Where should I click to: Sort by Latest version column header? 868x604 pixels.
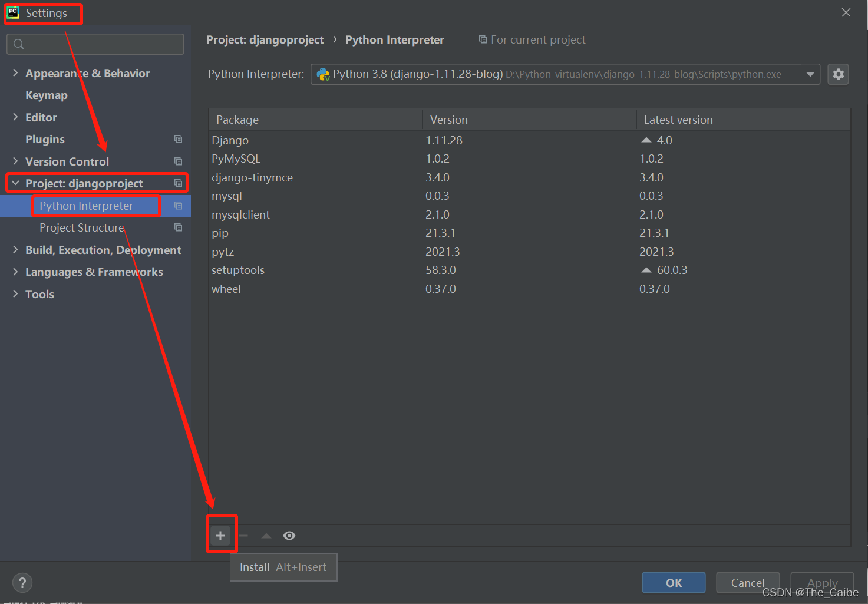coord(744,120)
